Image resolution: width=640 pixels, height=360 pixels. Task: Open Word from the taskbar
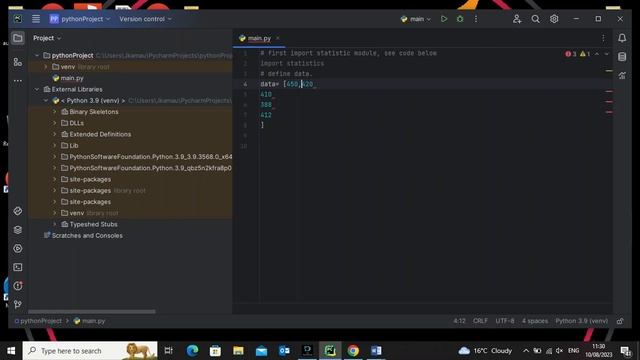tap(376, 351)
